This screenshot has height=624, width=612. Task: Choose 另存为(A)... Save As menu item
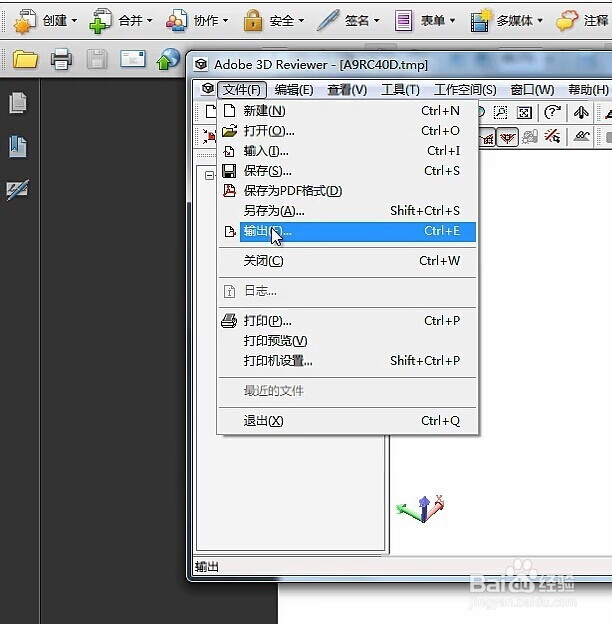tap(347, 211)
